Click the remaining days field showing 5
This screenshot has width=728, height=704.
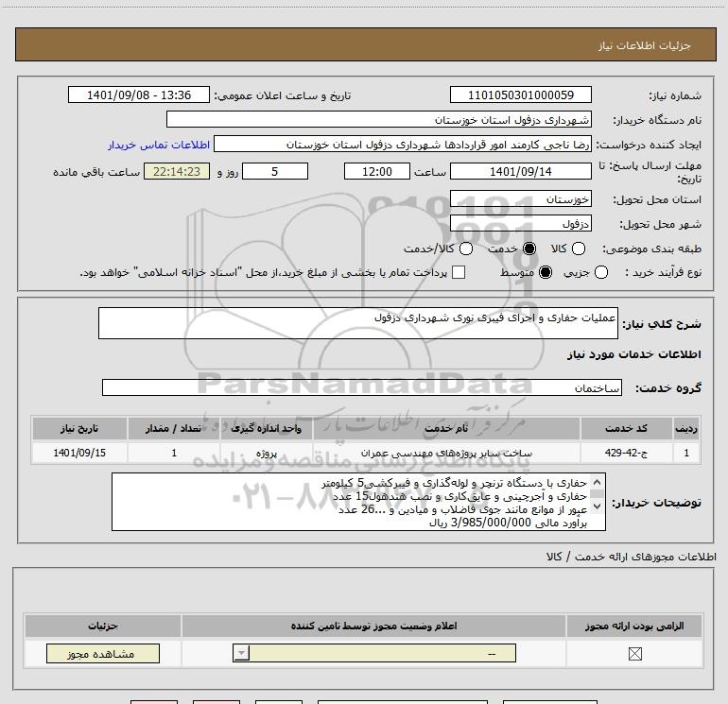point(275,171)
